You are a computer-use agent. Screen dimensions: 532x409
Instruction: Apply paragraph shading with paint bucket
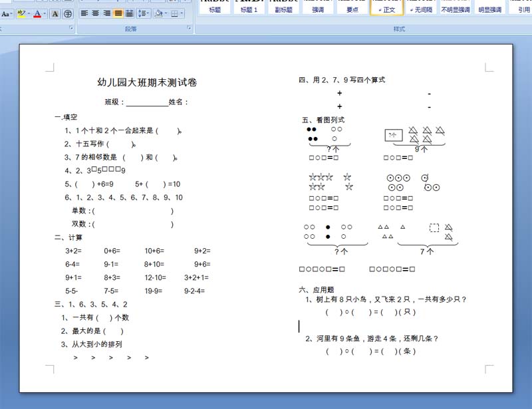coord(158,13)
